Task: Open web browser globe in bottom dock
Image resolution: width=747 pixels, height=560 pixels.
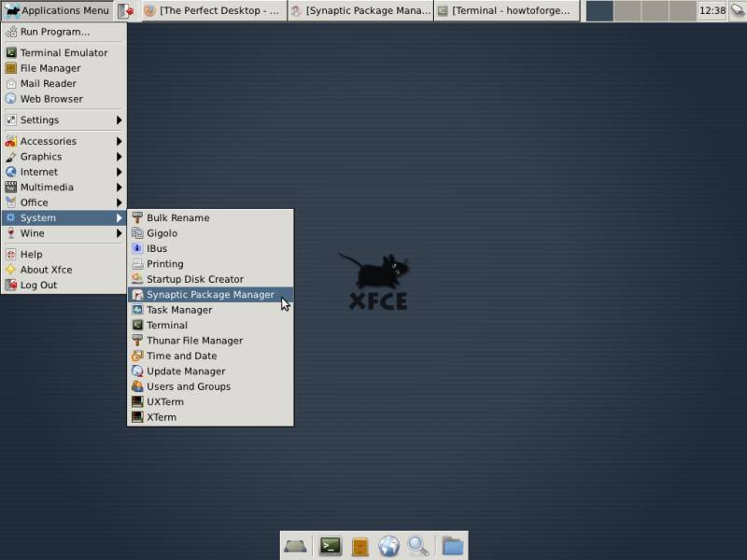Action: pyautogui.click(x=388, y=546)
